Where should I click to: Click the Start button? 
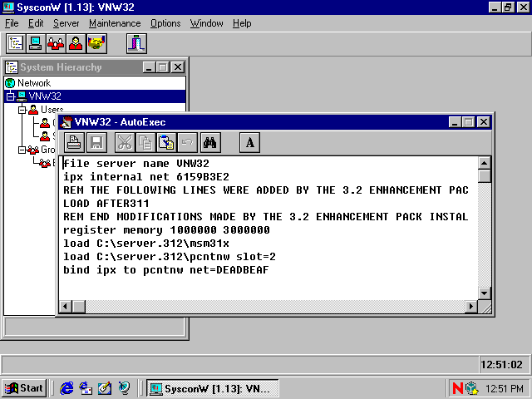coord(24,388)
